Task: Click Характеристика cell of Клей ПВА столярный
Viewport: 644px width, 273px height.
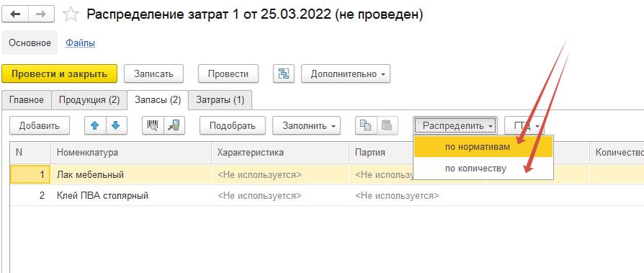Action: tap(280, 196)
